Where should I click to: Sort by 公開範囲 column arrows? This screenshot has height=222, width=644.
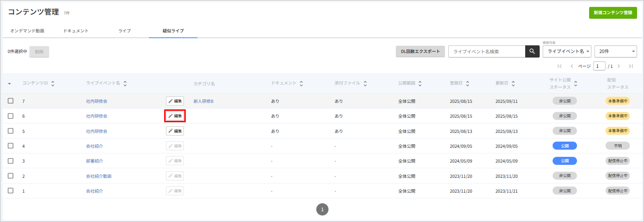pos(420,83)
